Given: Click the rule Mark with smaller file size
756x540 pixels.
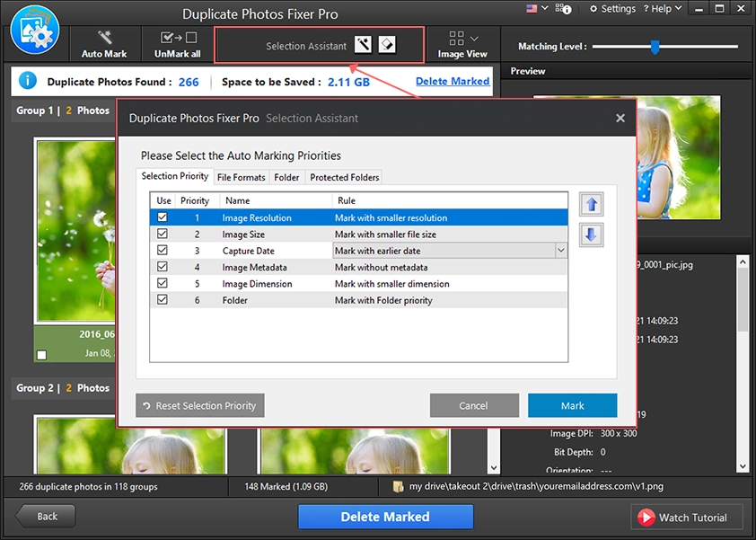Looking at the screenshot, I should coord(386,234).
